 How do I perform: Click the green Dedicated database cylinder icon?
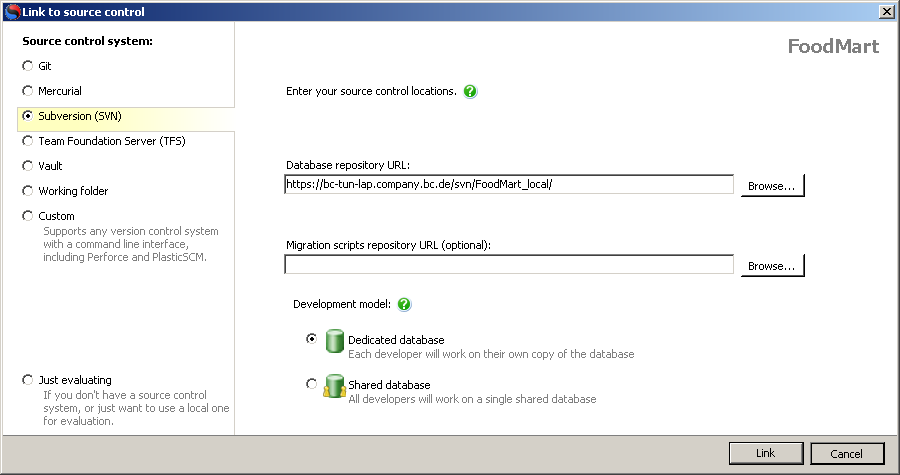coord(335,341)
